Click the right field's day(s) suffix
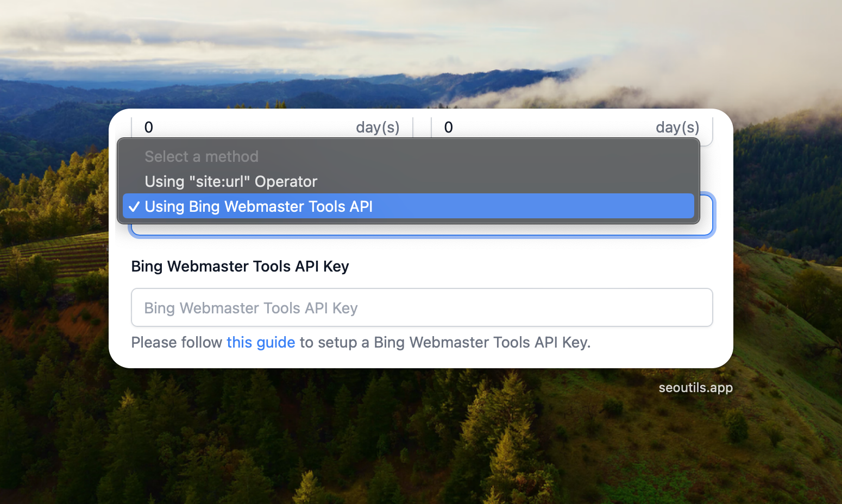The image size is (842, 504). point(677,127)
